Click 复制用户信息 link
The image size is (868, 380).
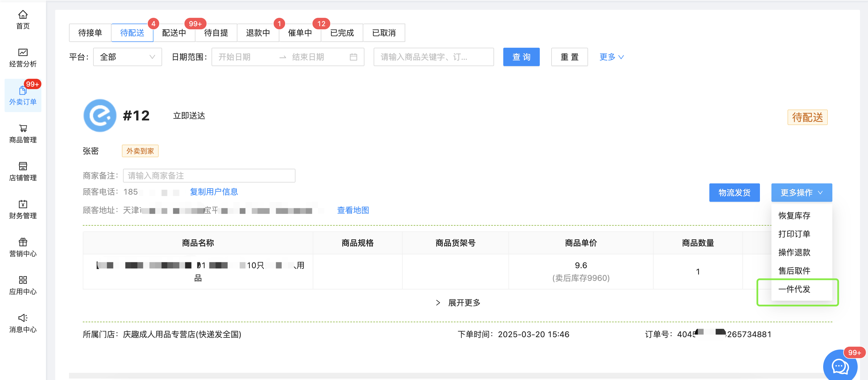[214, 192]
